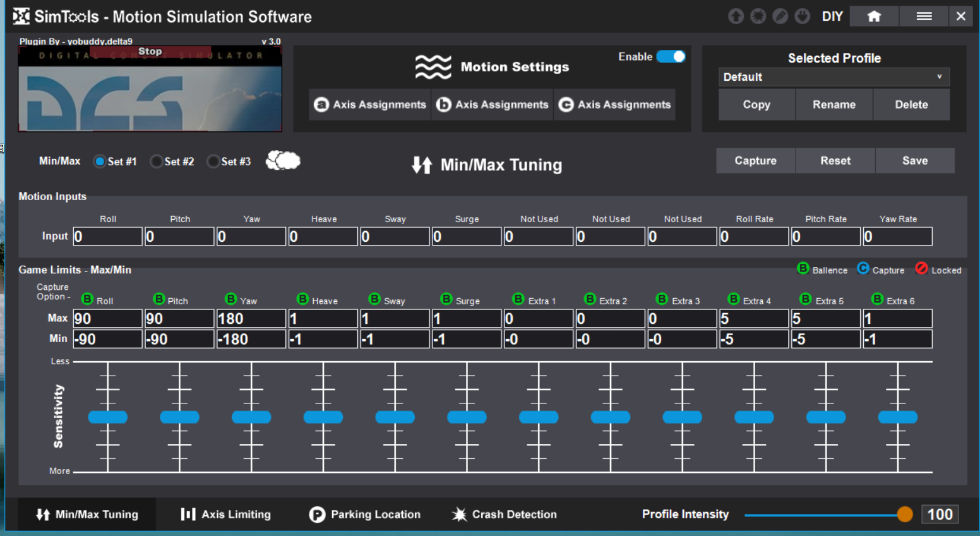Click Capture Option B icon for Sway
The width and height of the screenshot is (980, 536).
click(375, 299)
